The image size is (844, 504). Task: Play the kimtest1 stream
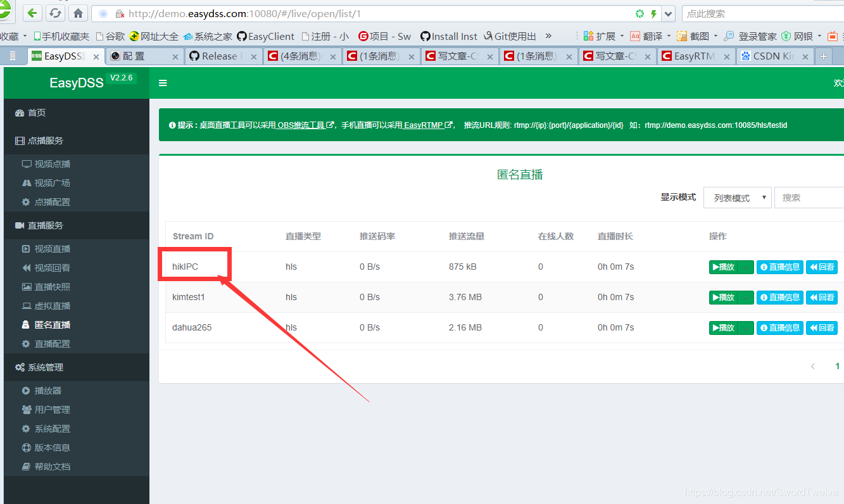(x=723, y=298)
